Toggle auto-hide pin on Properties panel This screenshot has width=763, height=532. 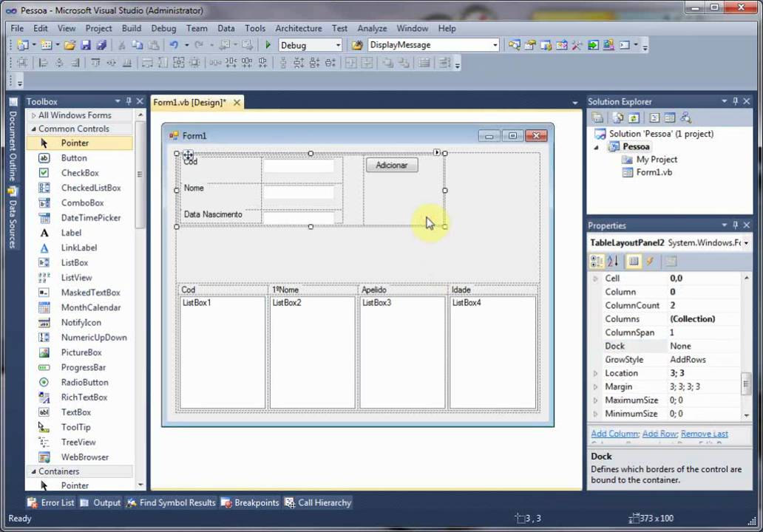point(735,225)
